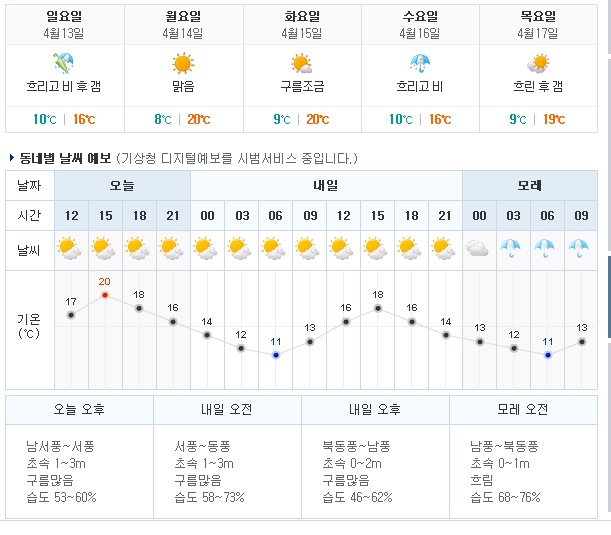Click Wednesday's blue umbrella rain icon

click(x=420, y=63)
